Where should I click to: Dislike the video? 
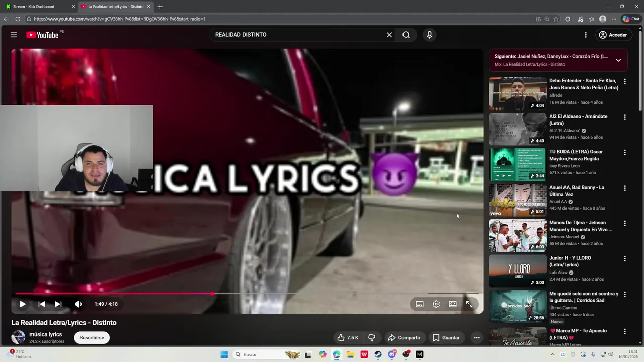(372, 338)
